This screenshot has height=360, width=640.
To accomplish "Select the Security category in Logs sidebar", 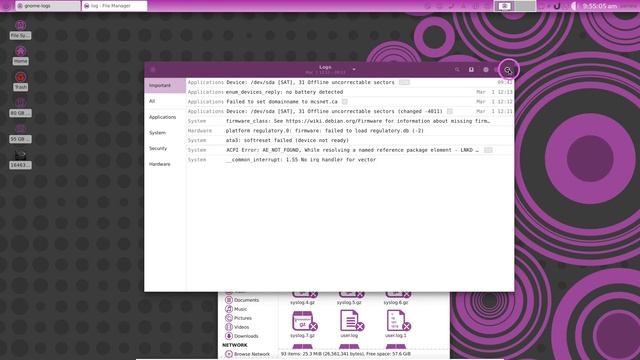I will [x=165, y=148].
